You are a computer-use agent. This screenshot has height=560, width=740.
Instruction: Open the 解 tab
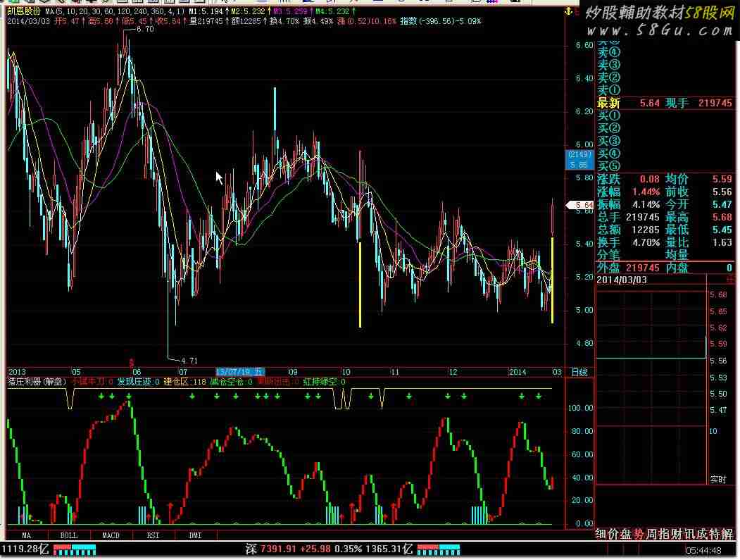click(x=728, y=534)
